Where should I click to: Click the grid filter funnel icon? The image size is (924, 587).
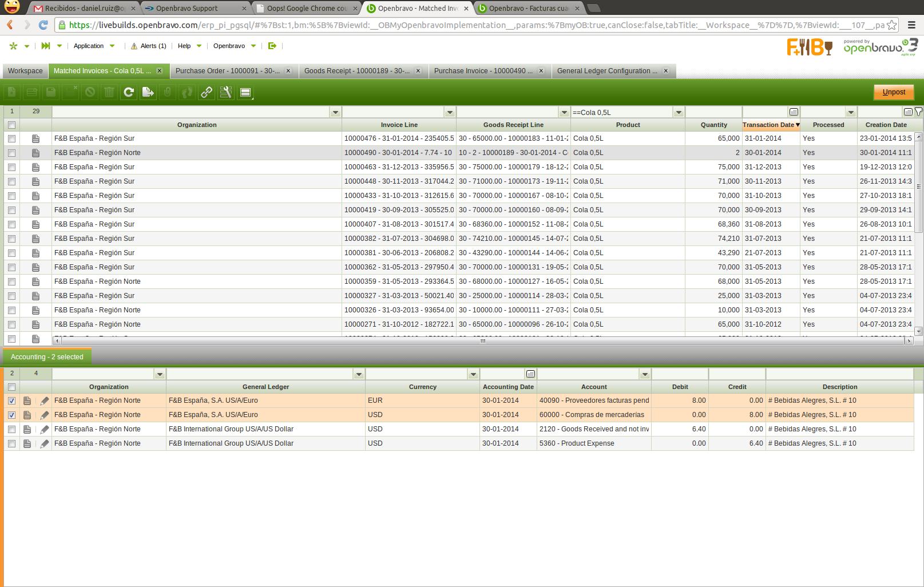(918, 112)
